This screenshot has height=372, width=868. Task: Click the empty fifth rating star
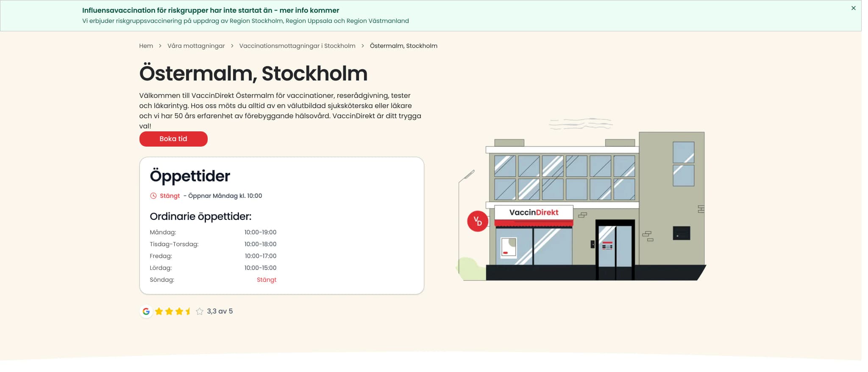point(200,311)
